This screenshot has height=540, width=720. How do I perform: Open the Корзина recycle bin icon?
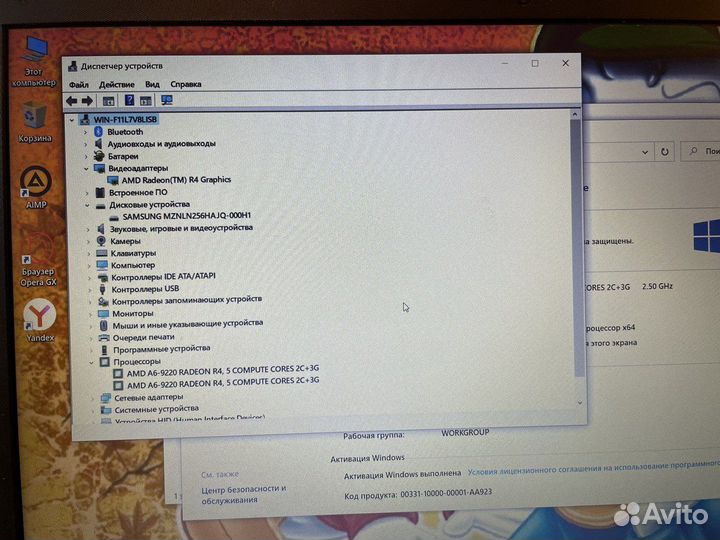click(x=34, y=122)
